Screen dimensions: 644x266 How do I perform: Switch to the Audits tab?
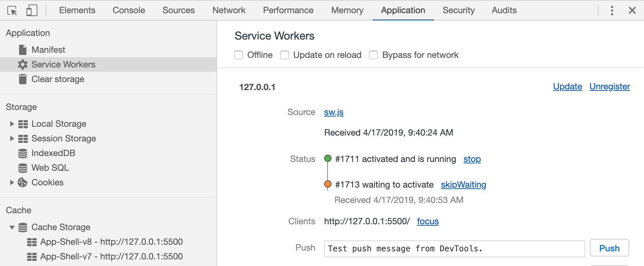(x=504, y=10)
